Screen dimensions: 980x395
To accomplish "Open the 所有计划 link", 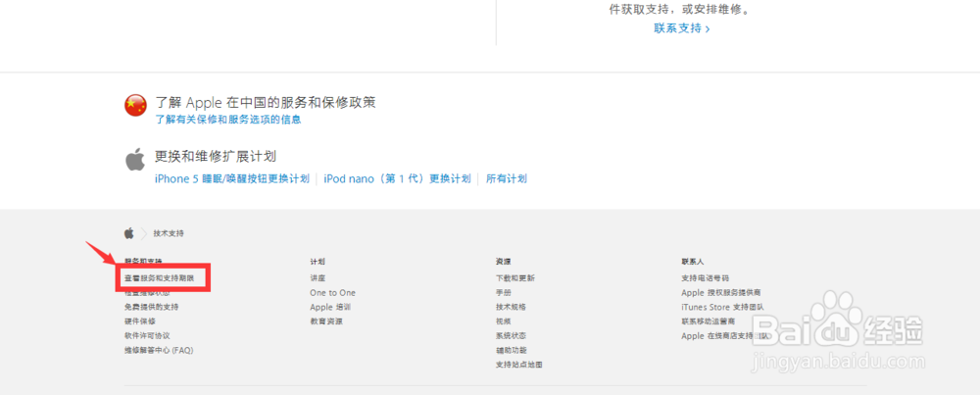I will 507,178.
